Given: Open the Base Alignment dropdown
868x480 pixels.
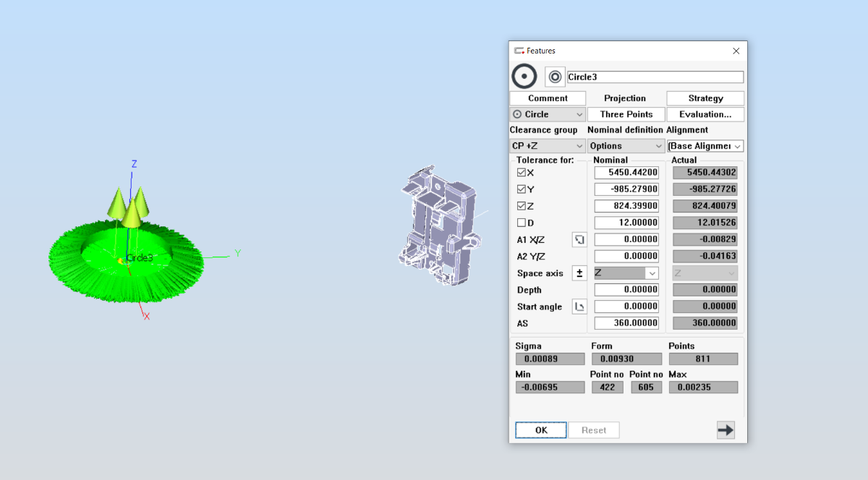Looking at the screenshot, I should pyautogui.click(x=705, y=146).
